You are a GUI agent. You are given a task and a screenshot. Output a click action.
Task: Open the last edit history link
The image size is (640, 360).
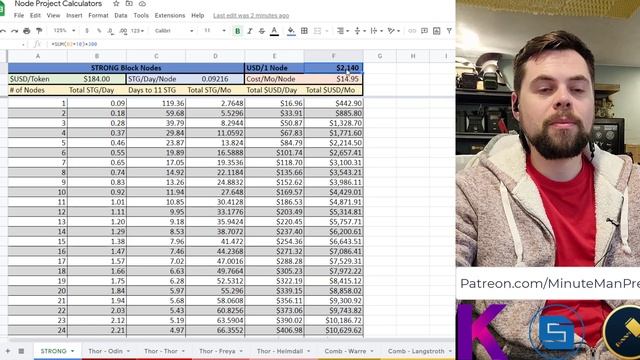(x=251, y=16)
